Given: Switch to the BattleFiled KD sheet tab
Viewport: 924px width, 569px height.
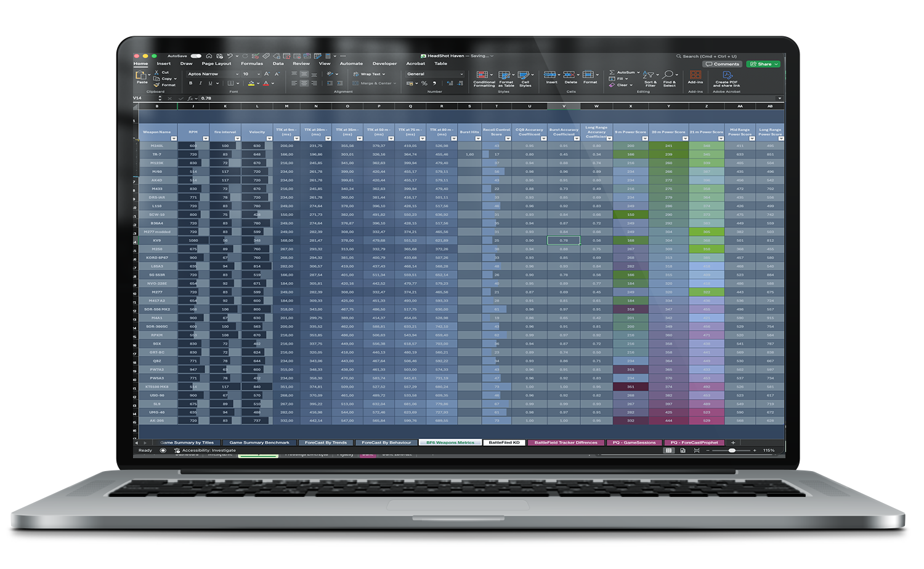Looking at the screenshot, I should pyautogui.click(x=504, y=442).
